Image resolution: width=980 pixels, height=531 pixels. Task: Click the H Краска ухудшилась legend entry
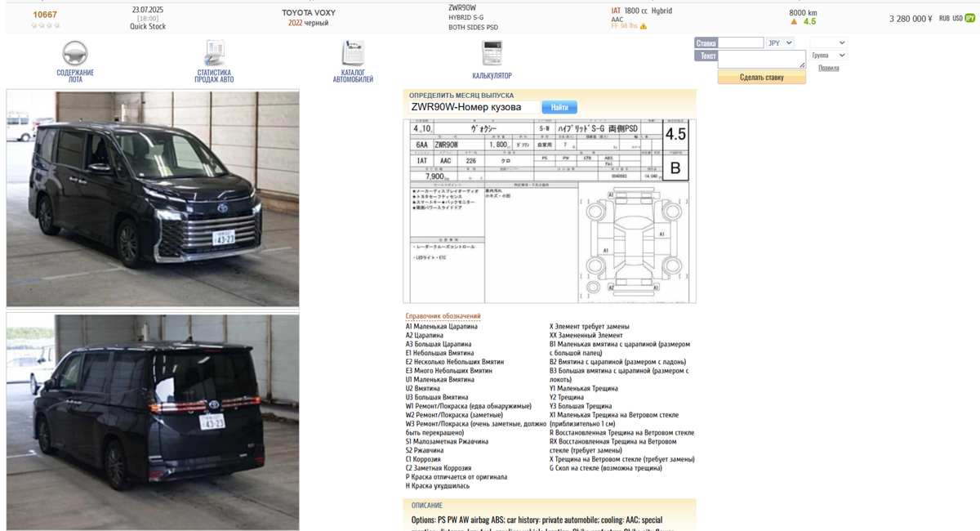point(438,486)
